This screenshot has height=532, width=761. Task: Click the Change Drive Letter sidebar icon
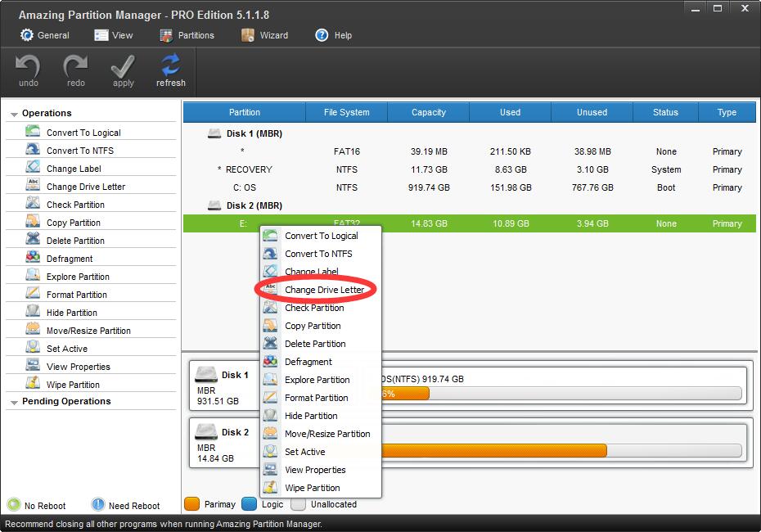tap(33, 185)
